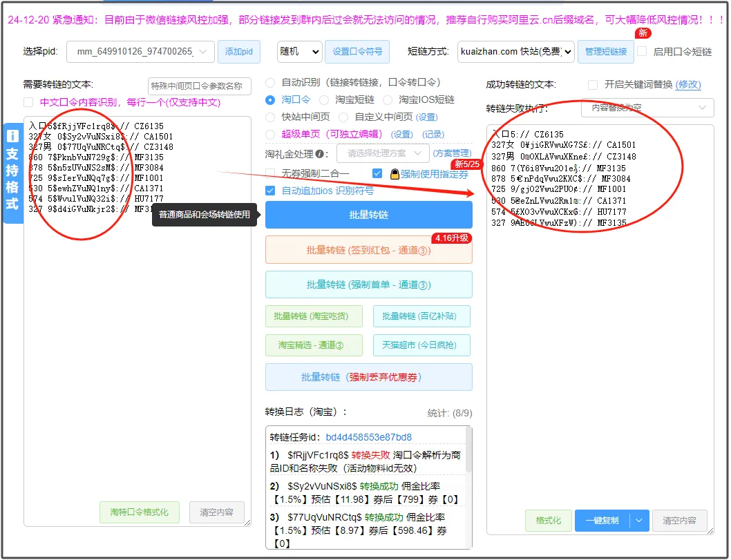
Task: Click 批量转链 (签到红包 - 通道③) button
Action: [x=369, y=250]
